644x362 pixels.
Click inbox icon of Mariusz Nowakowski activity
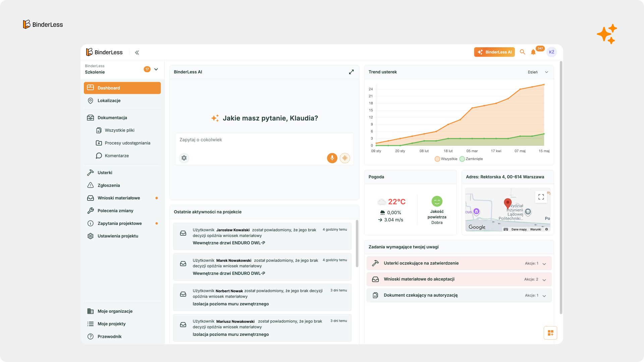pyautogui.click(x=183, y=324)
